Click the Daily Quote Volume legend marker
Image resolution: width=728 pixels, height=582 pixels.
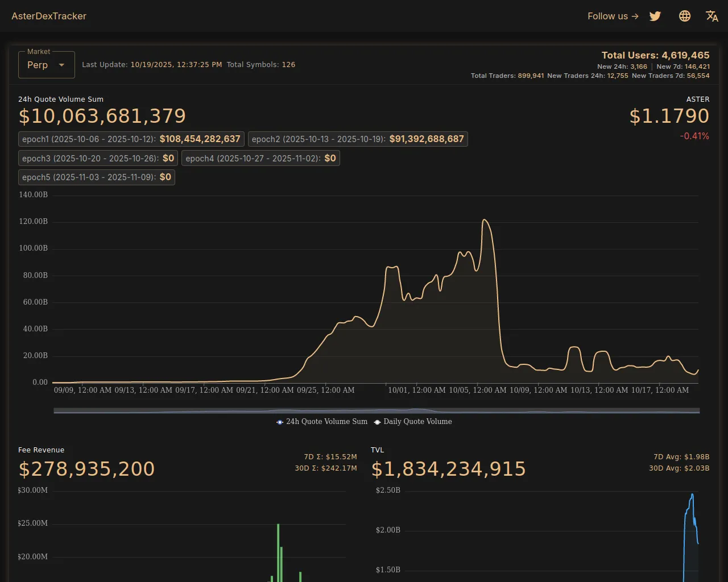377,422
